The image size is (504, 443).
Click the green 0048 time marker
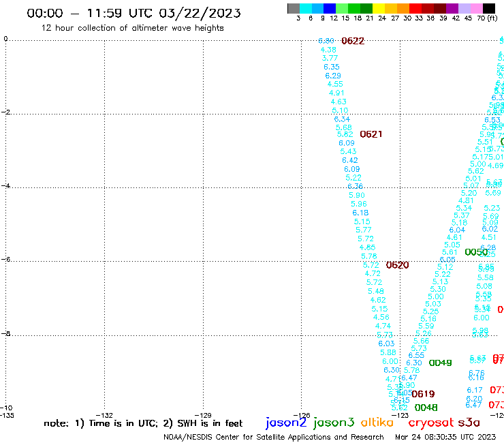(426, 408)
